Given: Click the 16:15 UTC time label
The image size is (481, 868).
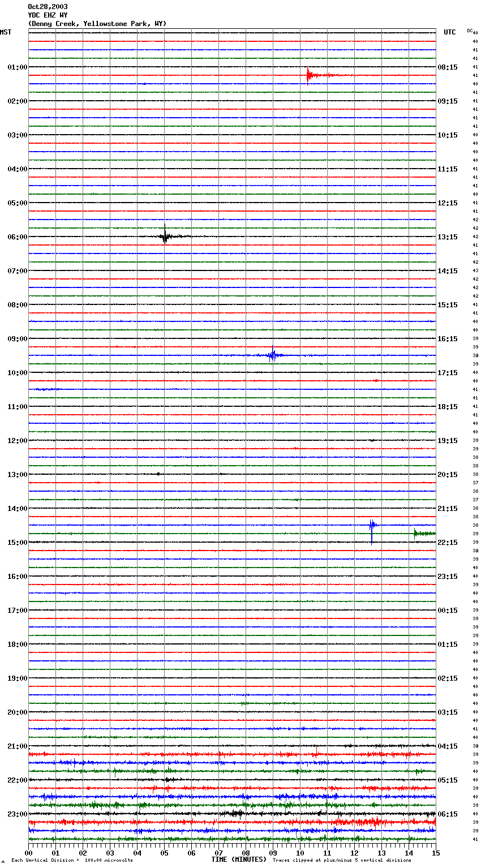Looking at the screenshot, I should 448,339.
